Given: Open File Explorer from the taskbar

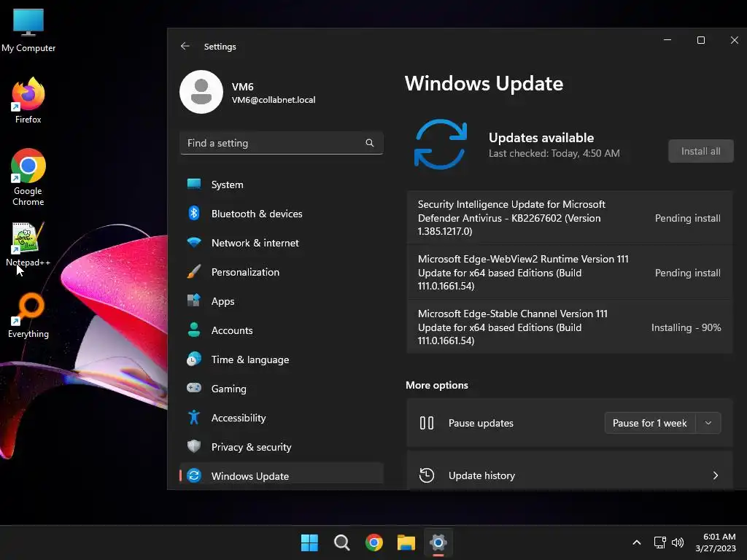Looking at the screenshot, I should click(x=406, y=542).
